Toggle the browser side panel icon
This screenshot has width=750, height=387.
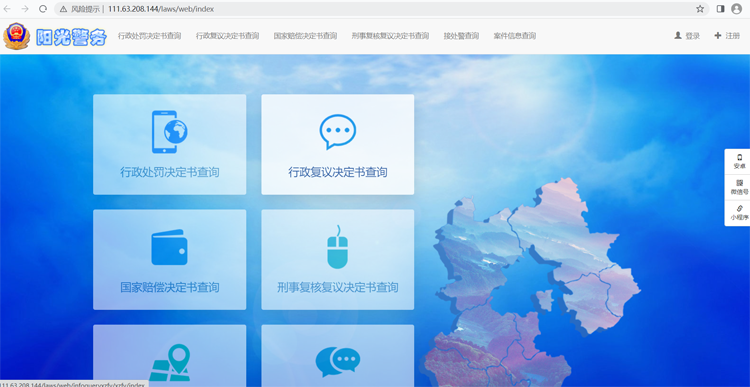click(720, 9)
